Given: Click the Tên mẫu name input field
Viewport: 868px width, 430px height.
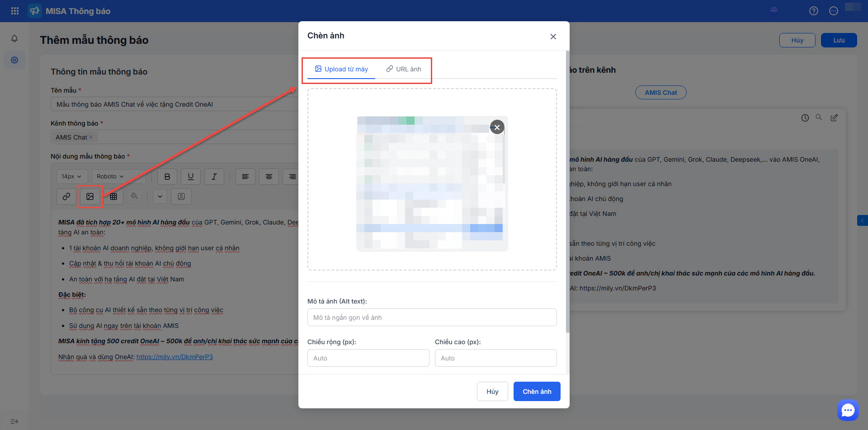Looking at the screenshot, I should tap(175, 104).
